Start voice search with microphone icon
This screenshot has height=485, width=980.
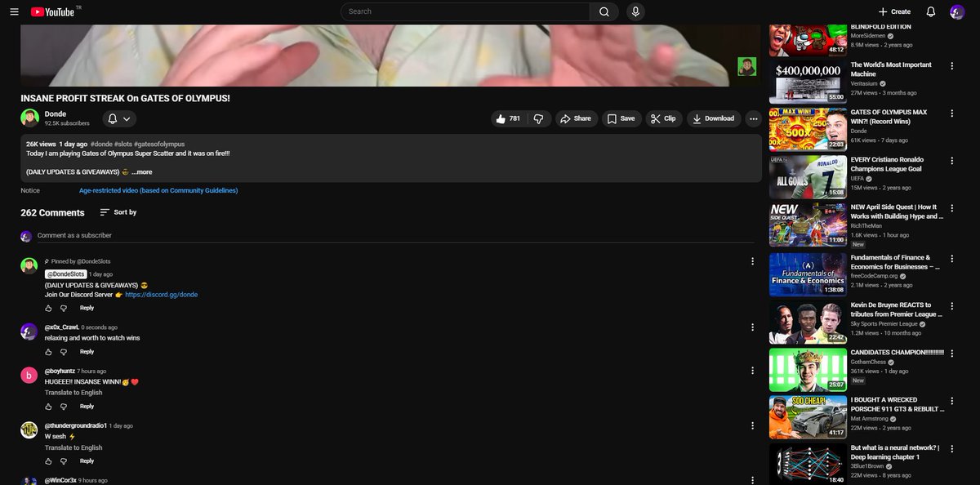(635, 11)
